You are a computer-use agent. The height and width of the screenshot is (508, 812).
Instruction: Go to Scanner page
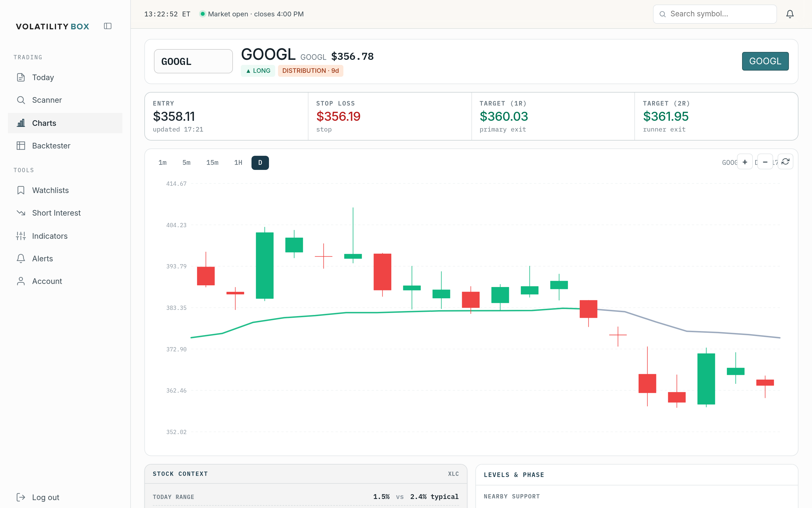click(x=65, y=100)
